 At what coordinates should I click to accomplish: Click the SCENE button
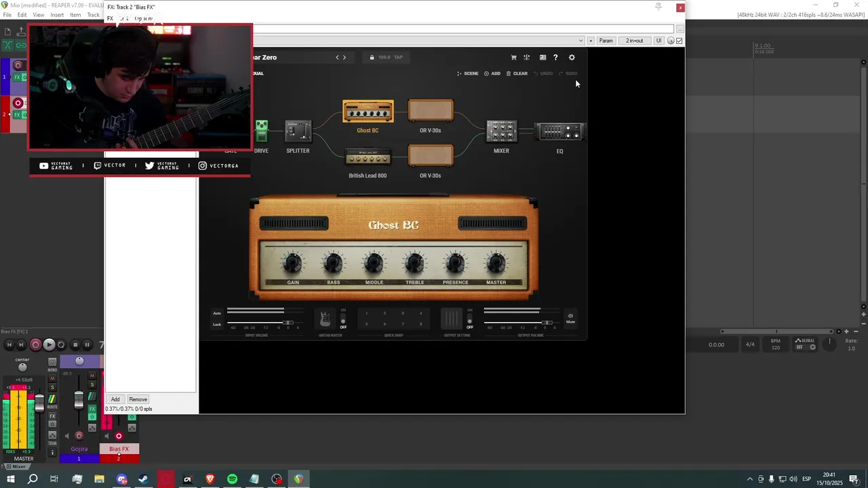click(468, 73)
